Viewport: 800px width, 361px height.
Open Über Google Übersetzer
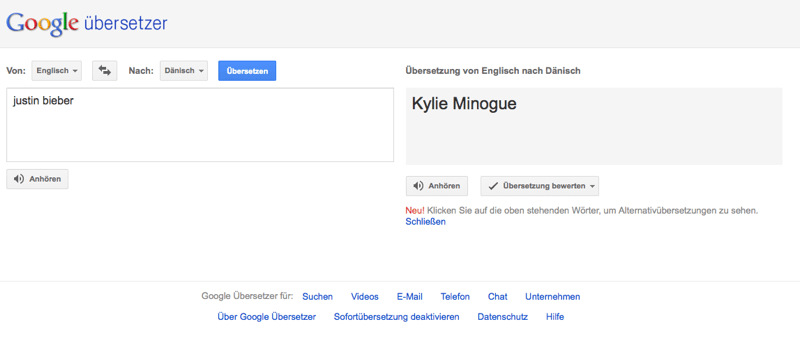266,317
